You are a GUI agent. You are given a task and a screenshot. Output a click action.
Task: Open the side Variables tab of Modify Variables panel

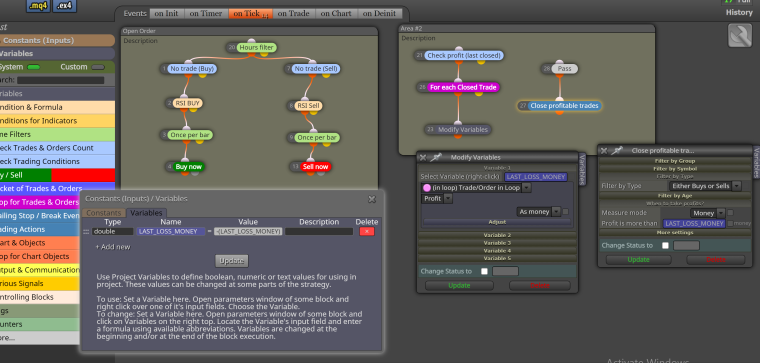pyautogui.click(x=582, y=169)
